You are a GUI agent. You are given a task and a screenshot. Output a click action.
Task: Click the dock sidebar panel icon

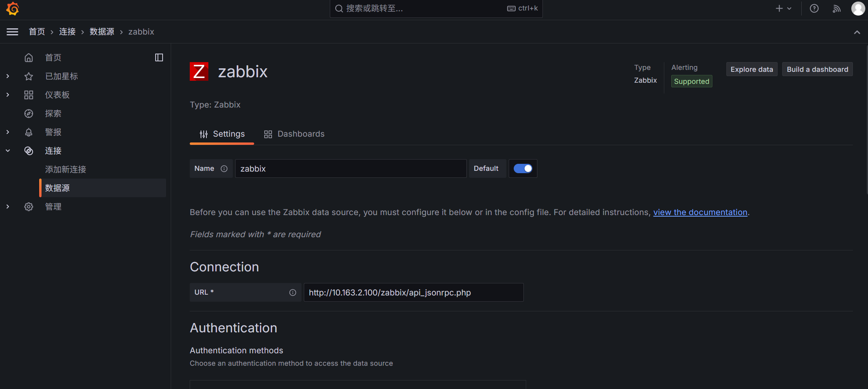click(x=159, y=57)
